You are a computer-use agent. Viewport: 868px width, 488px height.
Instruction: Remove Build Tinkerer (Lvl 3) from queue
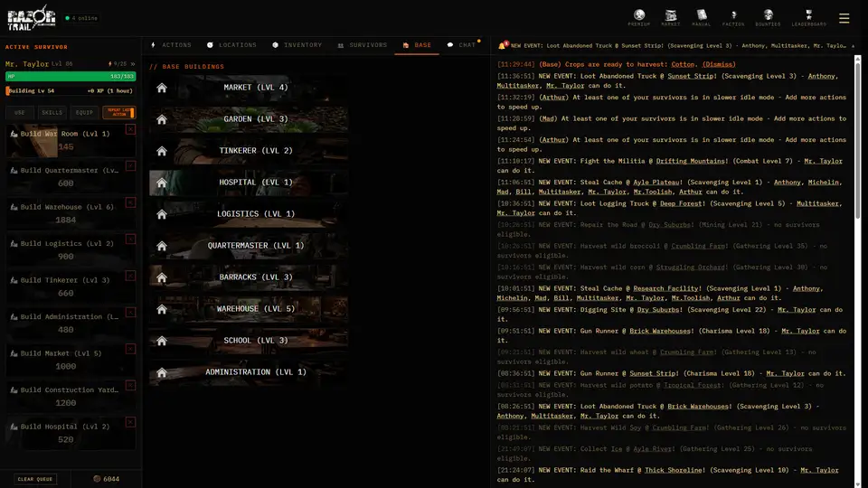130,276
